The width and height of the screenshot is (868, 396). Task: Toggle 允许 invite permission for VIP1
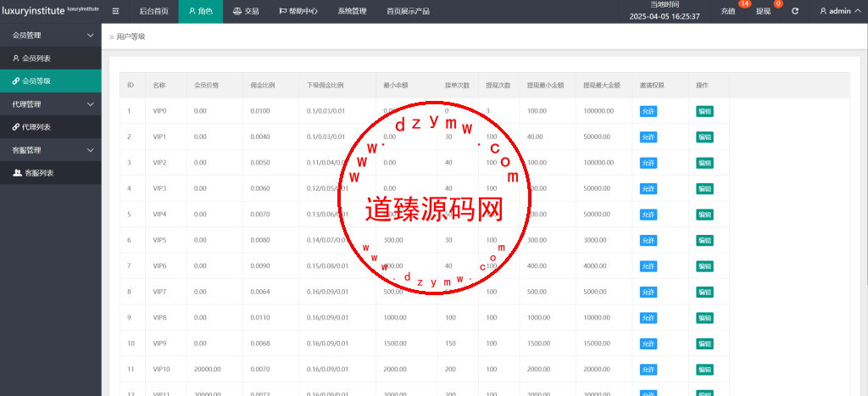(x=648, y=137)
